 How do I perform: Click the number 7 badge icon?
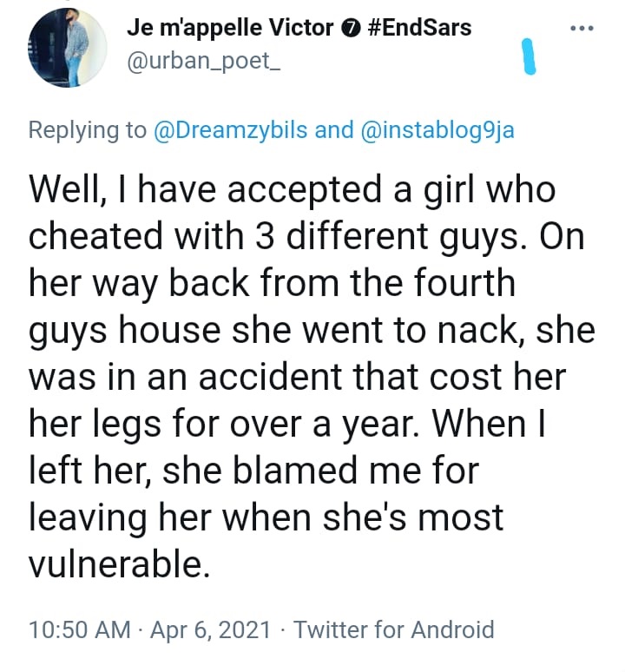345,29
